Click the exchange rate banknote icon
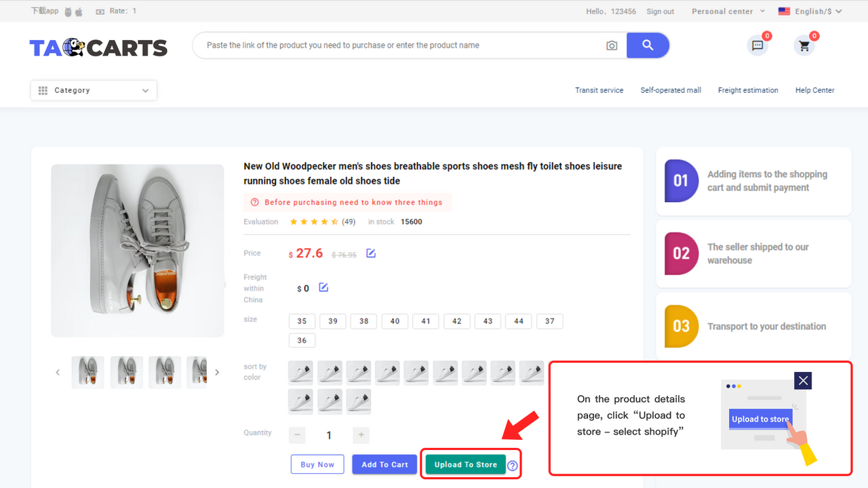 click(101, 11)
